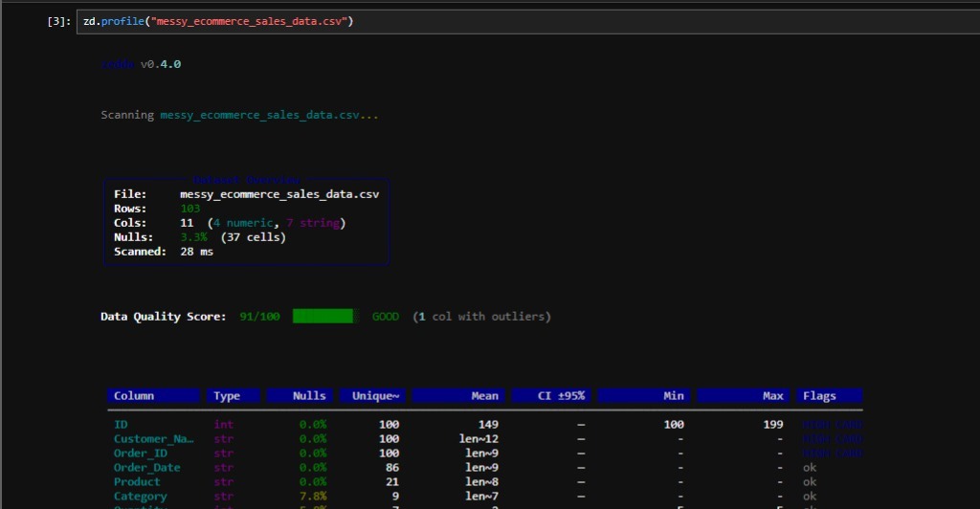Click the Rows value 103
980x509 pixels.
tap(190, 209)
